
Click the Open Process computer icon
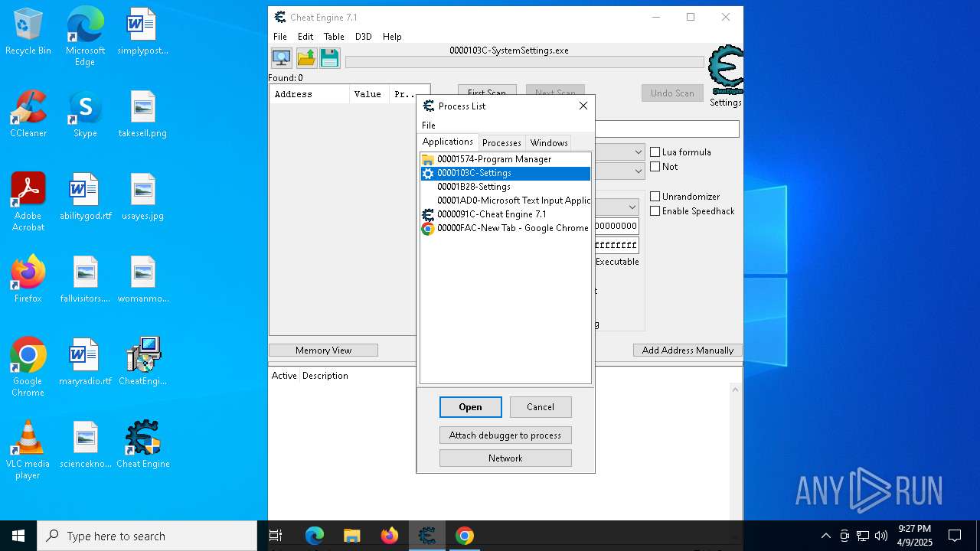click(x=281, y=58)
